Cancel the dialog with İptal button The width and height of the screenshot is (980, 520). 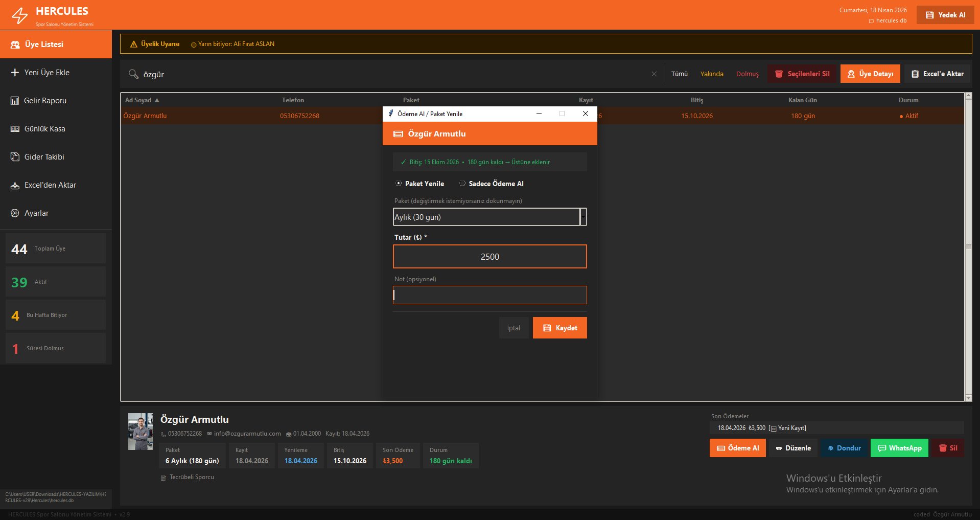tap(514, 328)
